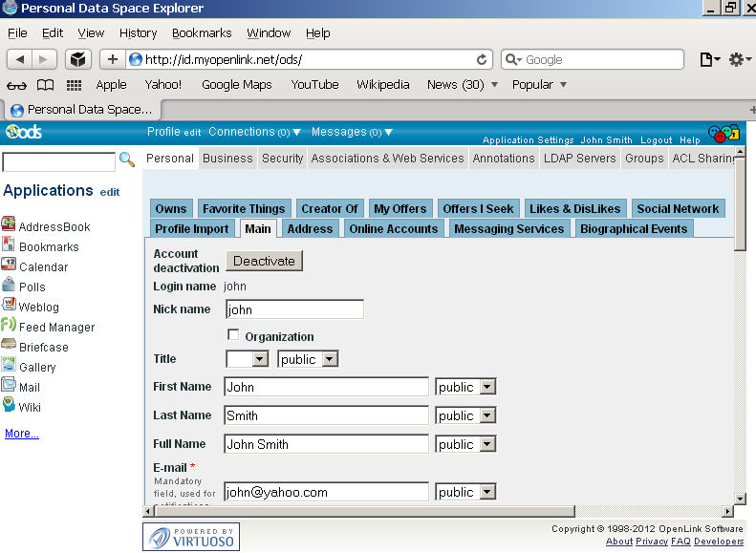Click the AddressBook icon in Applications
The height and width of the screenshot is (553, 756).
[x=9, y=225]
